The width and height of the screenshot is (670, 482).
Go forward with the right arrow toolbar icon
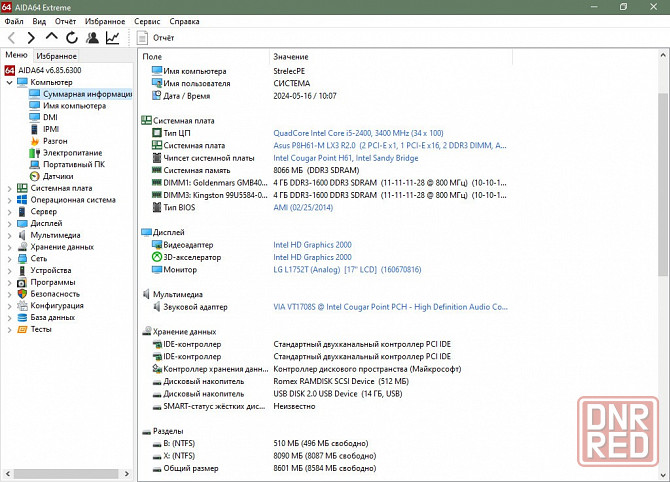[31, 38]
